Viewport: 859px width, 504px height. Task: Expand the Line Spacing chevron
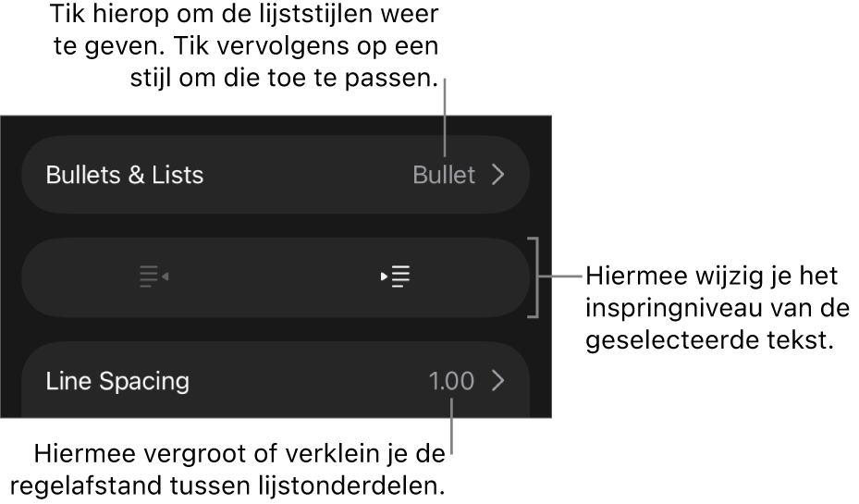click(498, 381)
